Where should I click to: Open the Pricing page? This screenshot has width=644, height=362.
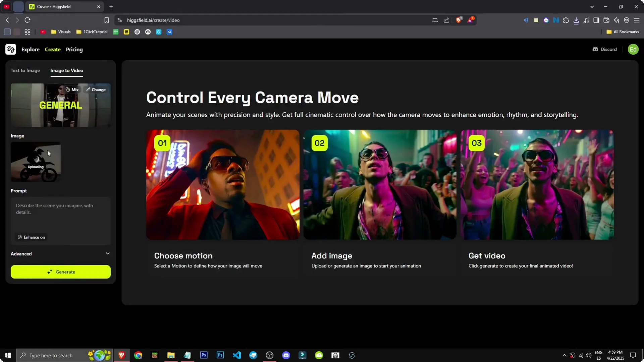pyautogui.click(x=74, y=49)
